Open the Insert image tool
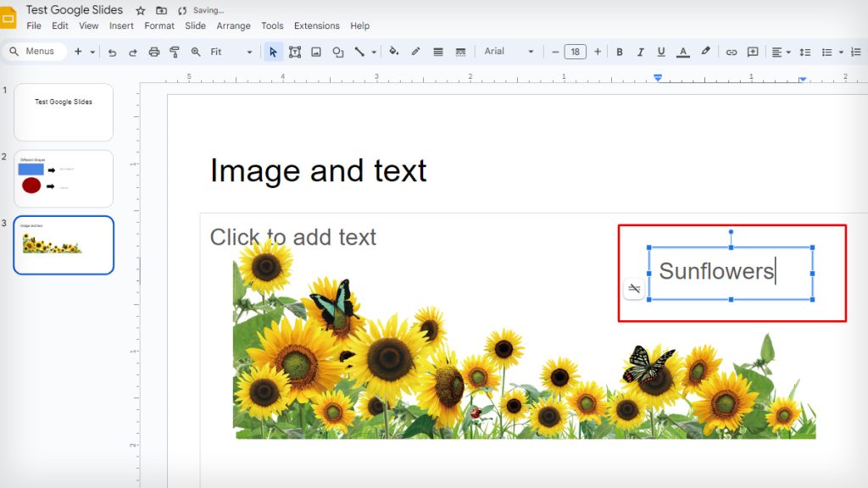Image resolution: width=868 pixels, height=488 pixels. pos(317,52)
